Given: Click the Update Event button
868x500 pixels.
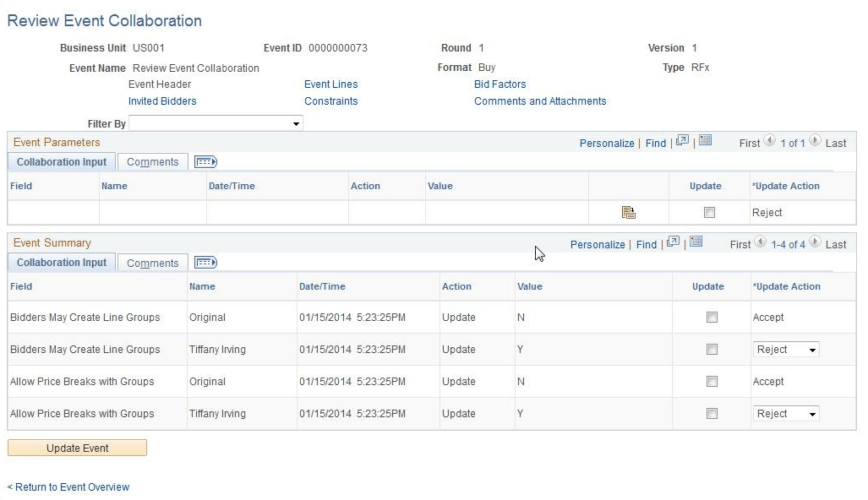Looking at the screenshot, I should tap(77, 447).
